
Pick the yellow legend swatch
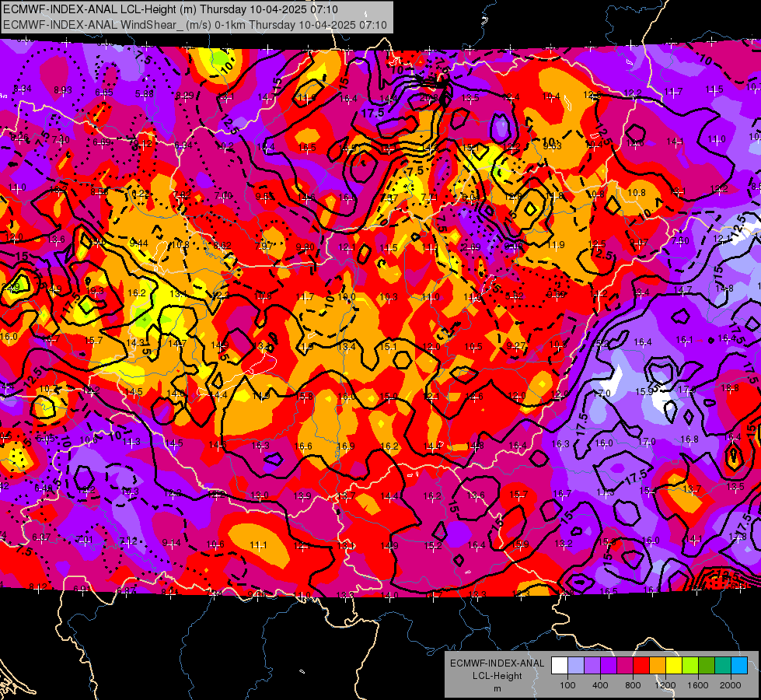click(x=674, y=666)
